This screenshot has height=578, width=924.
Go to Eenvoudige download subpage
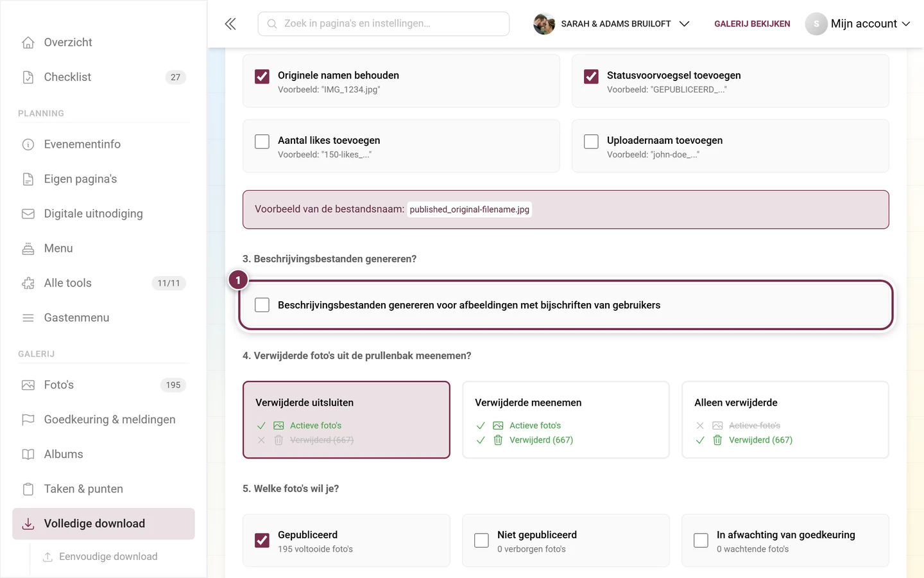point(108,557)
